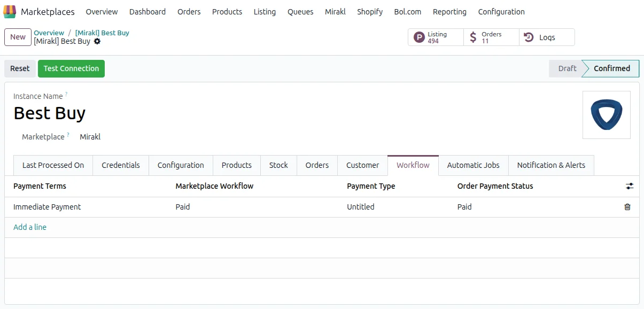Open the Mirakl menu
644x309 pixels.
tap(335, 12)
